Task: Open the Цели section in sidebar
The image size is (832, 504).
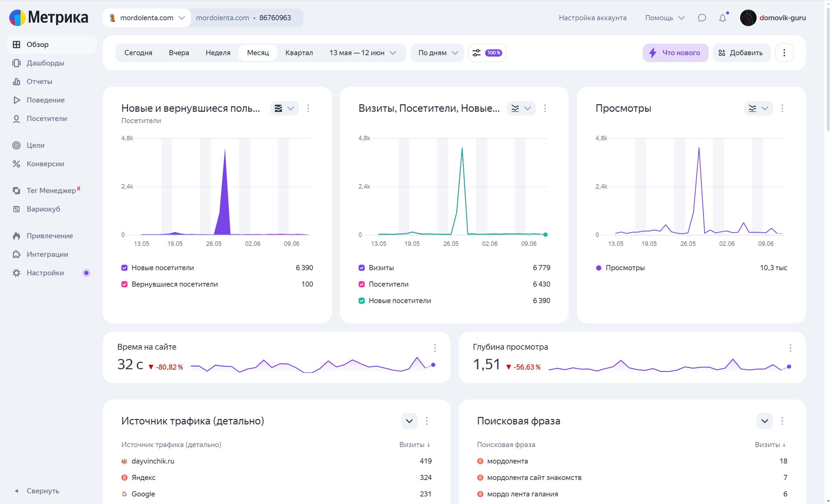Action: pos(35,145)
